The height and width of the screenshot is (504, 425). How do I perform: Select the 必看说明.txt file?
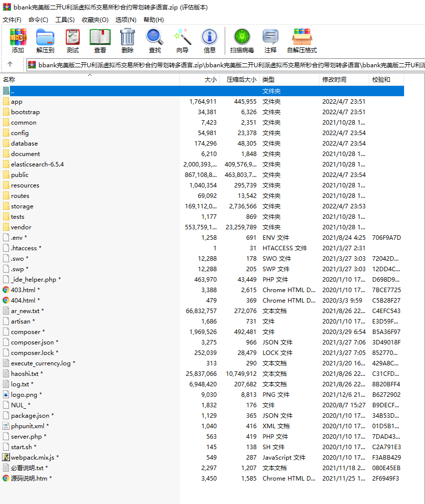tap(203, 468)
